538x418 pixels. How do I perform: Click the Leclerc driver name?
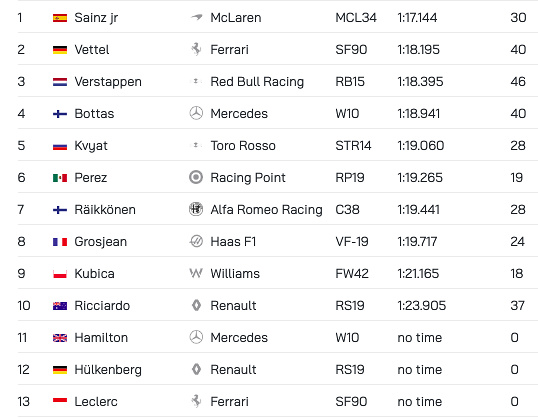click(96, 402)
